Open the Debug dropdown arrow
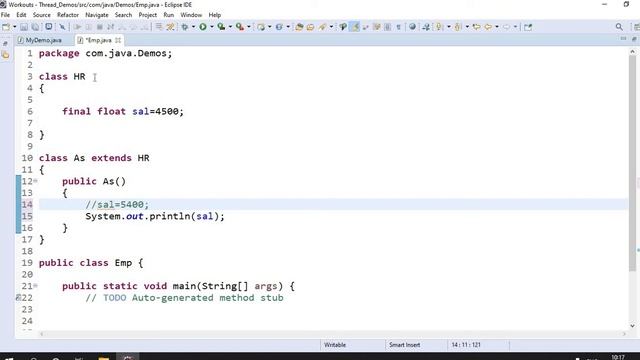This screenshot has height=360, width=640. 193,27
